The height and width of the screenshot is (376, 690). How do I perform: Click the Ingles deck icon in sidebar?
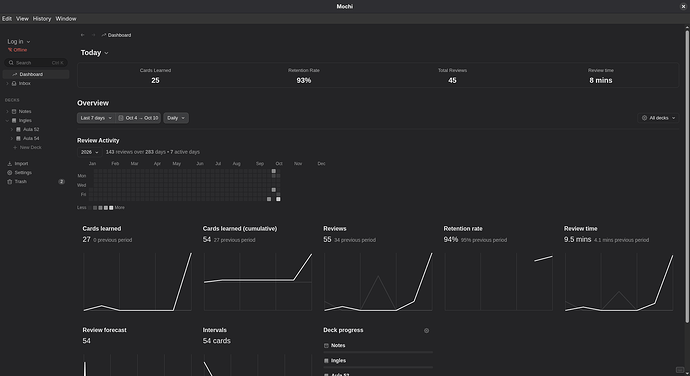[14, 120]
